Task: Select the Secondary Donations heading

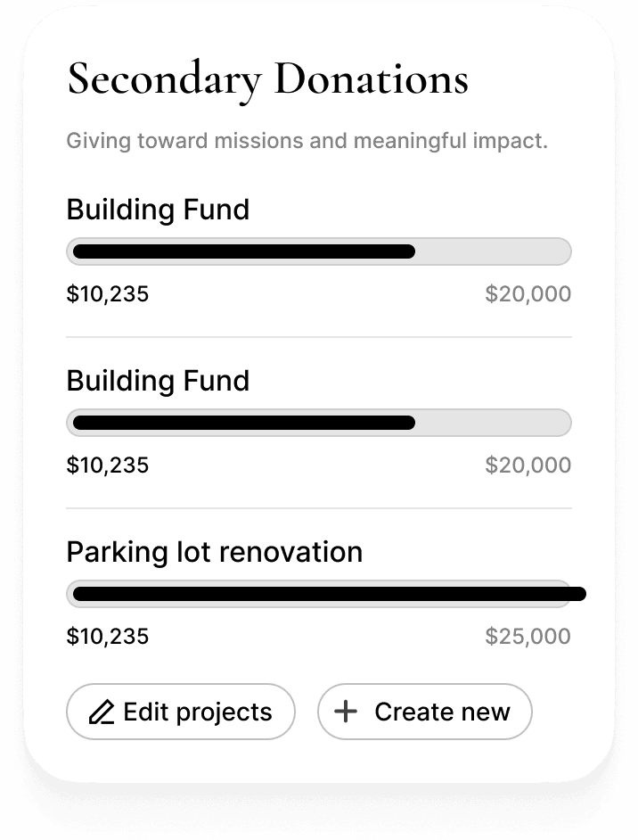Action: [267, 78]
